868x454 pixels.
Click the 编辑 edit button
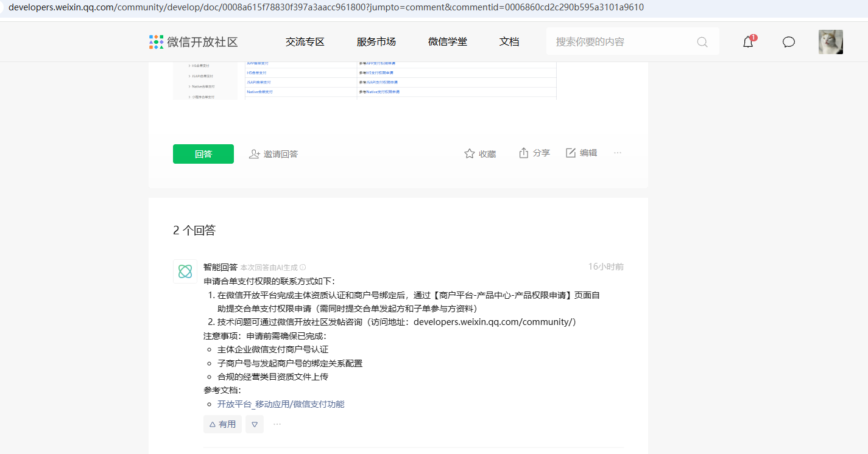[581, 153]
